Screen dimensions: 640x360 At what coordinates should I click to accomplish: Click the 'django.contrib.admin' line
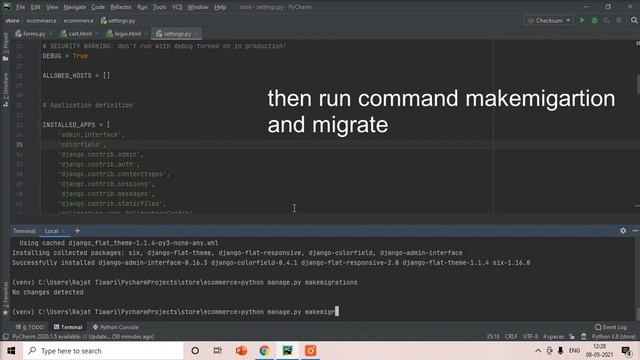pyautogui.click(x=101, y=154)
